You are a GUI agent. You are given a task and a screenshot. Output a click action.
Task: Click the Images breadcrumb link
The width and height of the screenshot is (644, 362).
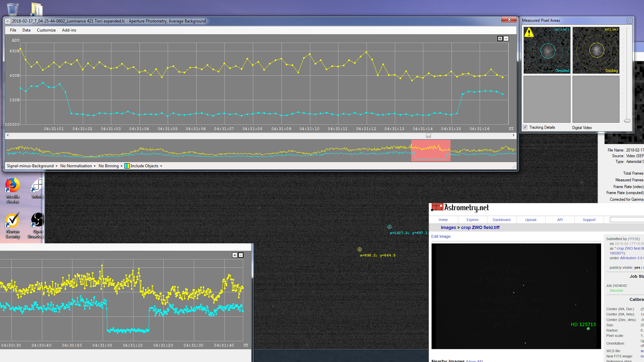pyautogui.click(x=448, y=228)
